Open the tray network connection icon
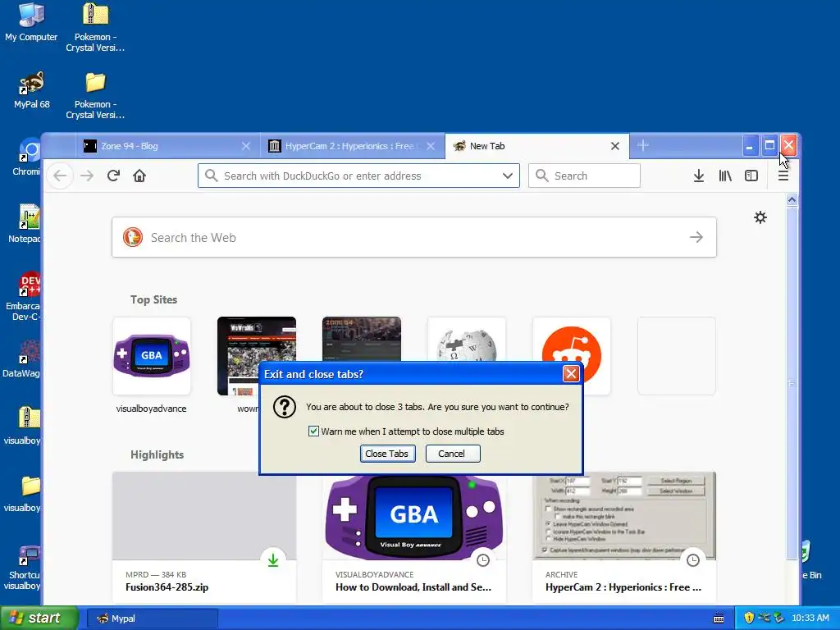 [764, 618]
